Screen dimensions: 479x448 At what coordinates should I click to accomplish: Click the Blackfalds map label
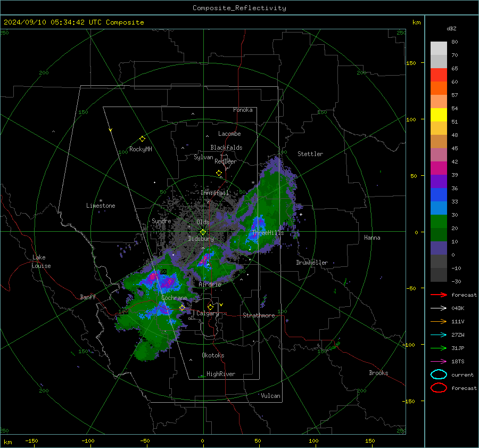pyautogui.click(x=226, y=148)
